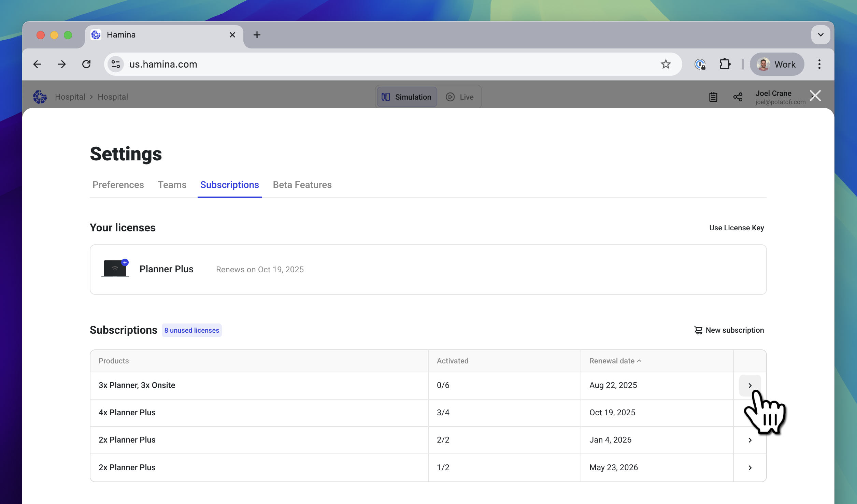The height and width of the screenshot is (504, 857).
Task: Click 'Renews on Oct 19, 2025' text
Action: coord(260,270)
